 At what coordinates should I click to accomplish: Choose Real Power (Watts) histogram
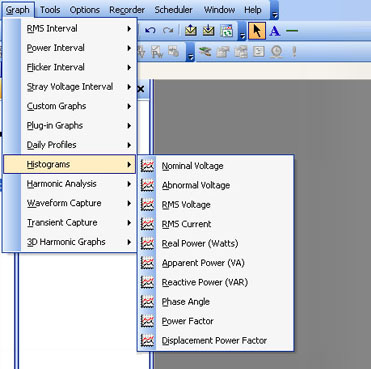point(216,243)
